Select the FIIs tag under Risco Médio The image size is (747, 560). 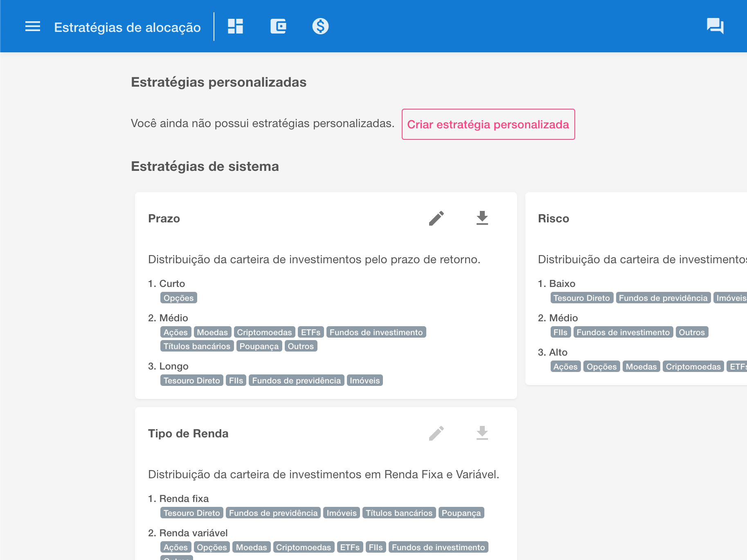point(560,332)
